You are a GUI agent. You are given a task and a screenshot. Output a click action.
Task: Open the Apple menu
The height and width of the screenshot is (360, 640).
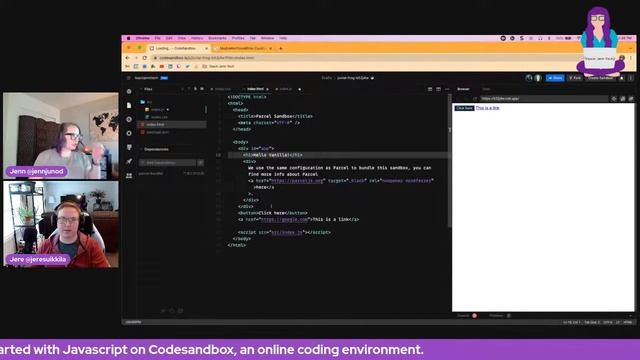click(x=129, y=38)
